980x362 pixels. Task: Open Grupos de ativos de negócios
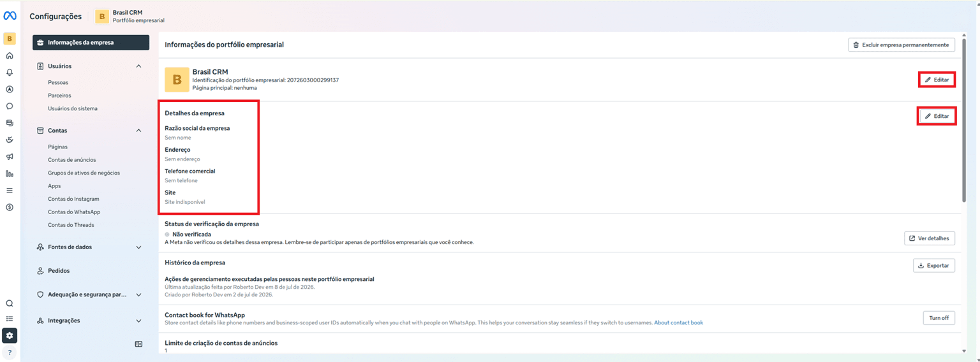(84, 173)
